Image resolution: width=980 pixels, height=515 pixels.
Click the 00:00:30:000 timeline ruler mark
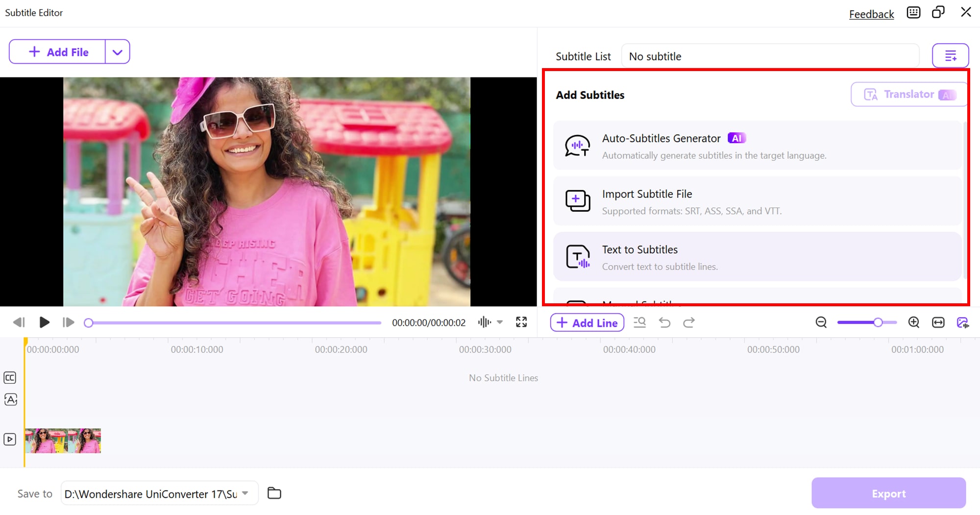click(x=485, y=349)
